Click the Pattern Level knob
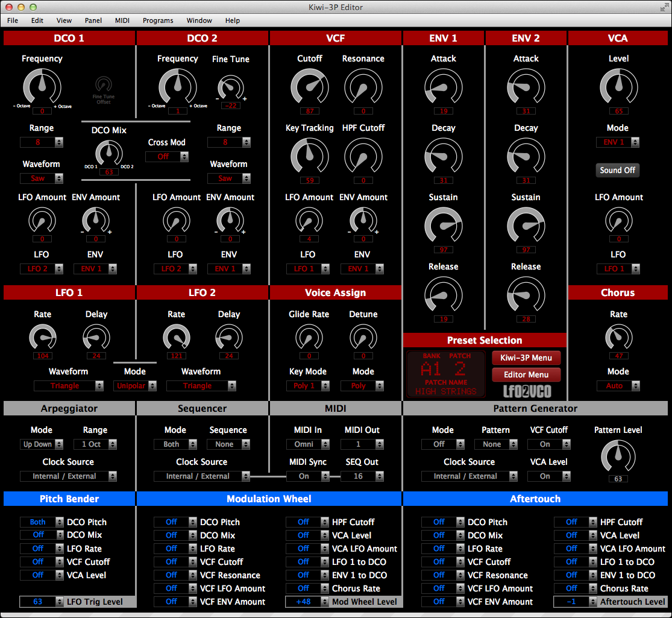Image resolution: width=672 pixels, height=618 pixels. click(618, 456)
